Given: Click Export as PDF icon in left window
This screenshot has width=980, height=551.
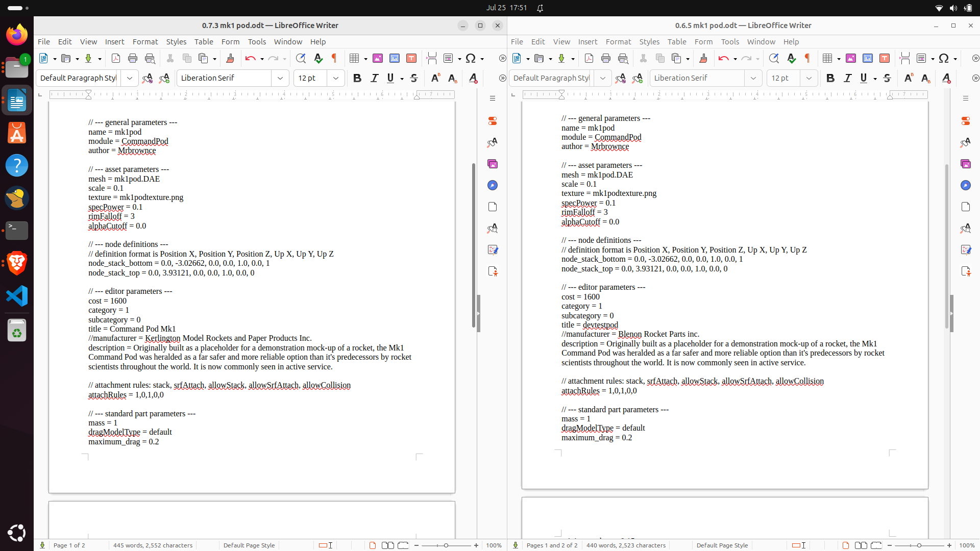Looking at the screenshot, I should pyautogui.click(x=116, y=58).
